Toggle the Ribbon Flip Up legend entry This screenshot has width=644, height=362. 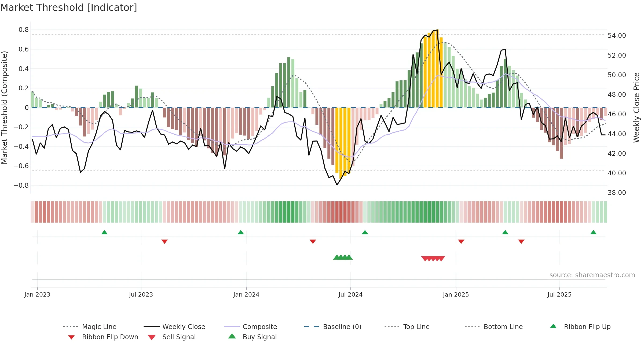tap(580, 327)
